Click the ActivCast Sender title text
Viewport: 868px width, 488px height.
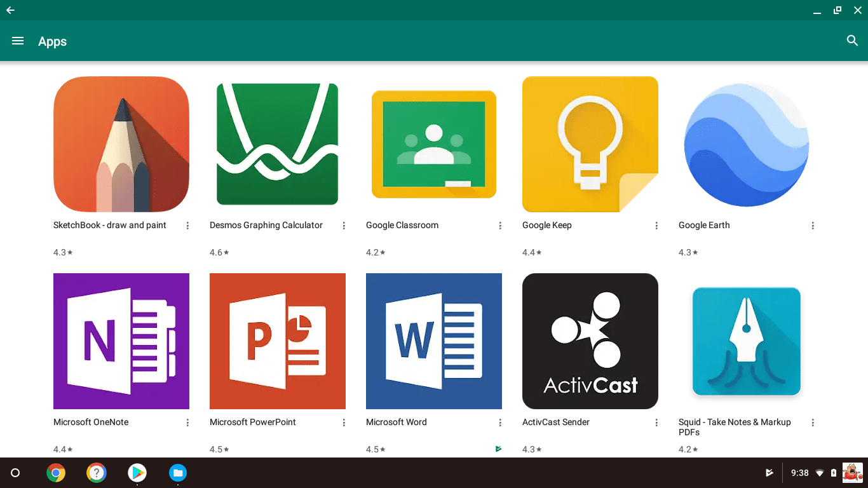(556, 422)
